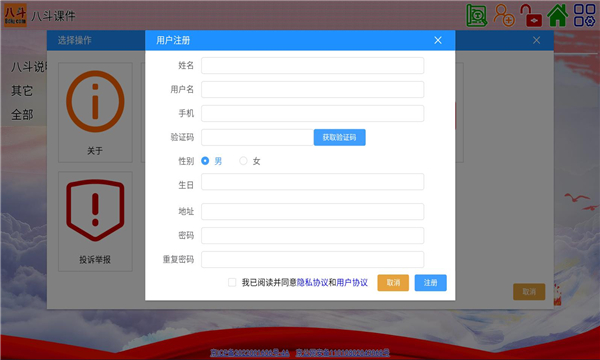Select the 男 radio button
This screenshot has height=360, width=600.
(205, 161)
